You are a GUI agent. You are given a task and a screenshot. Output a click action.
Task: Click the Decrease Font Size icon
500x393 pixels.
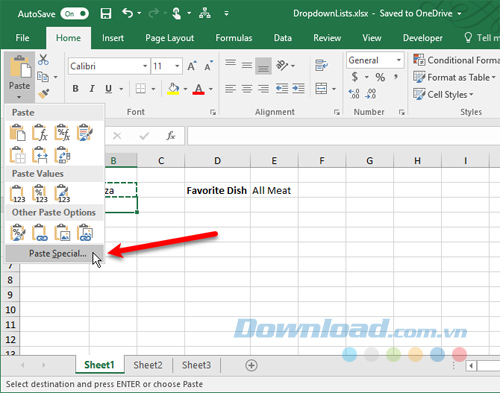click(x=209, y=66)
